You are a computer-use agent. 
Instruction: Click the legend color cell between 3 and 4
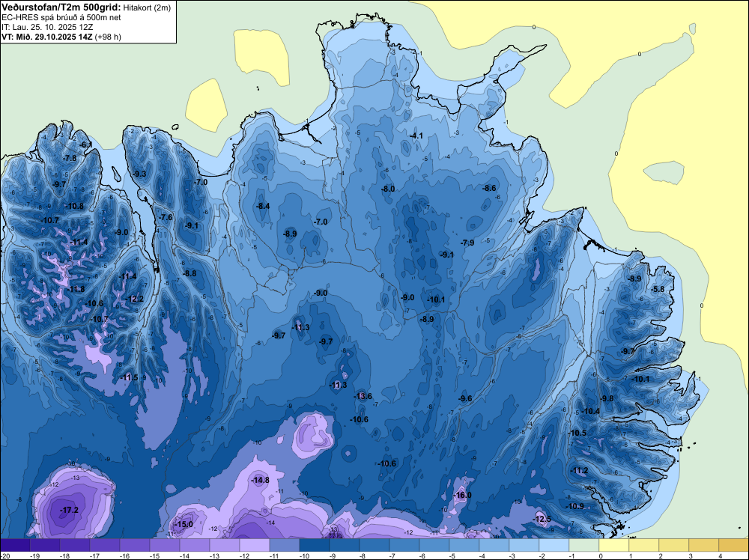[x=703, y=546]
